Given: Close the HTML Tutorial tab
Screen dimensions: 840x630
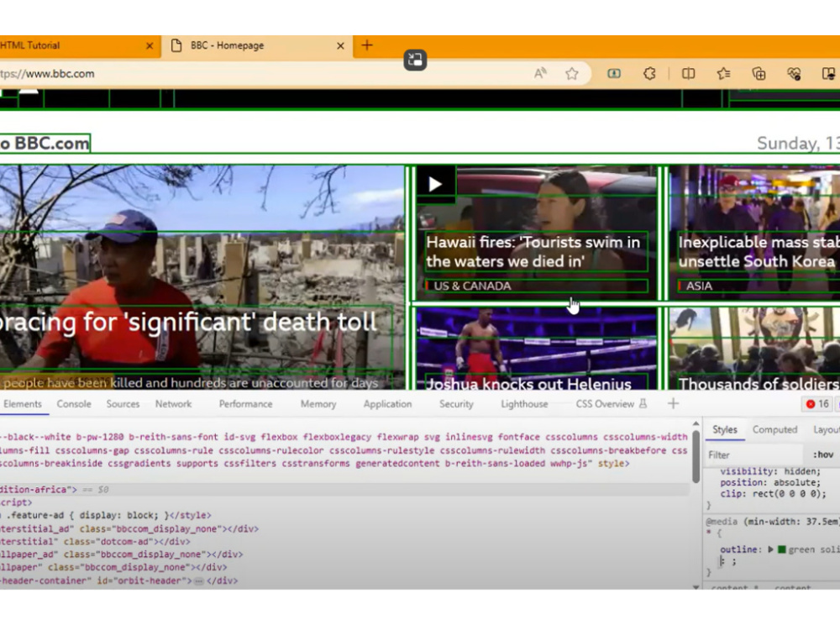Looking at the screenshot, I should pos(150,46).
